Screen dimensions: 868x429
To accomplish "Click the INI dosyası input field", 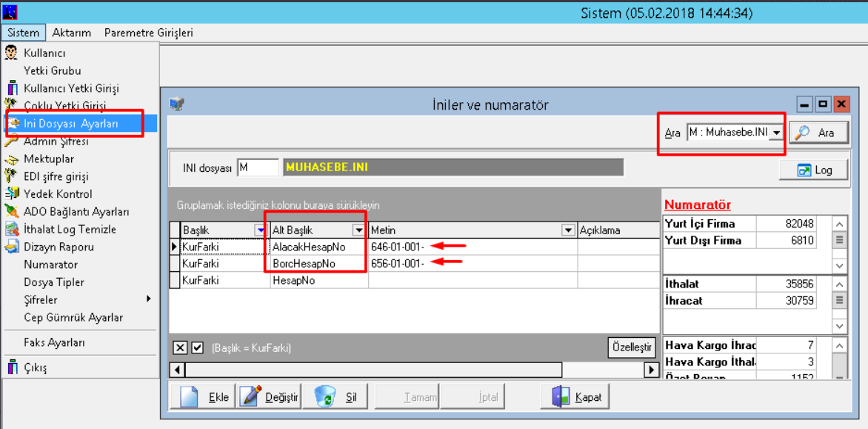I will click(x=258, y=167).
